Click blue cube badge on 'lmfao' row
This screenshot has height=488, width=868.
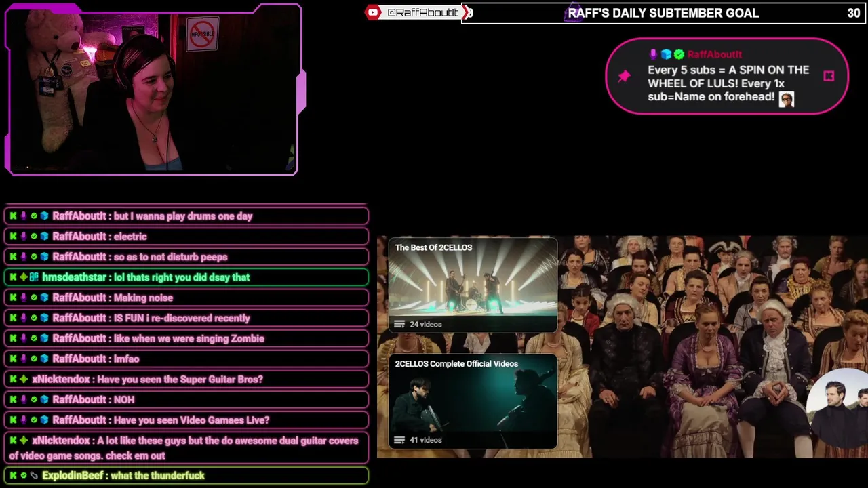pos(44,359)
